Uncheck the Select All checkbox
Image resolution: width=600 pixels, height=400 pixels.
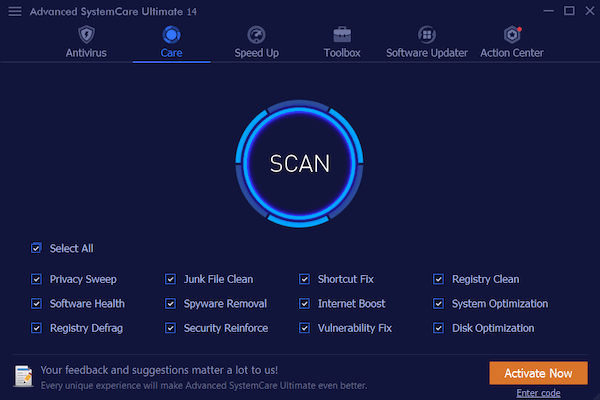click(37, 248)
